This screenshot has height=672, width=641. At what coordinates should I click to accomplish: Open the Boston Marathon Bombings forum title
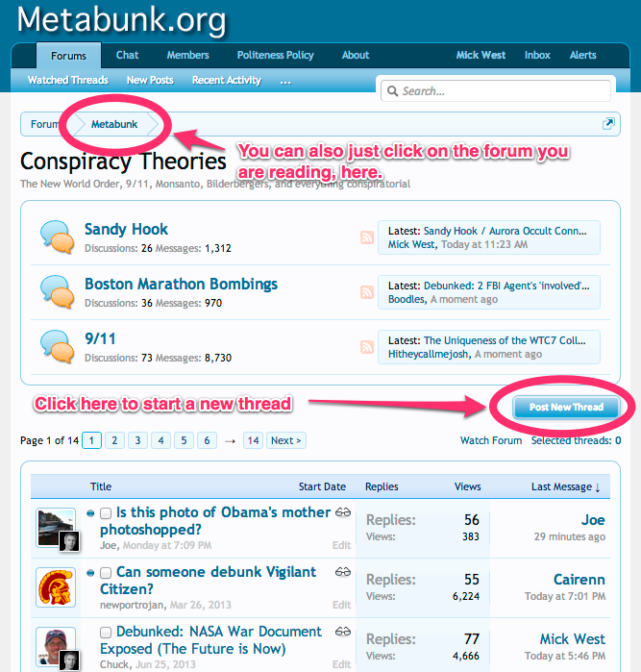click(181, 284)
